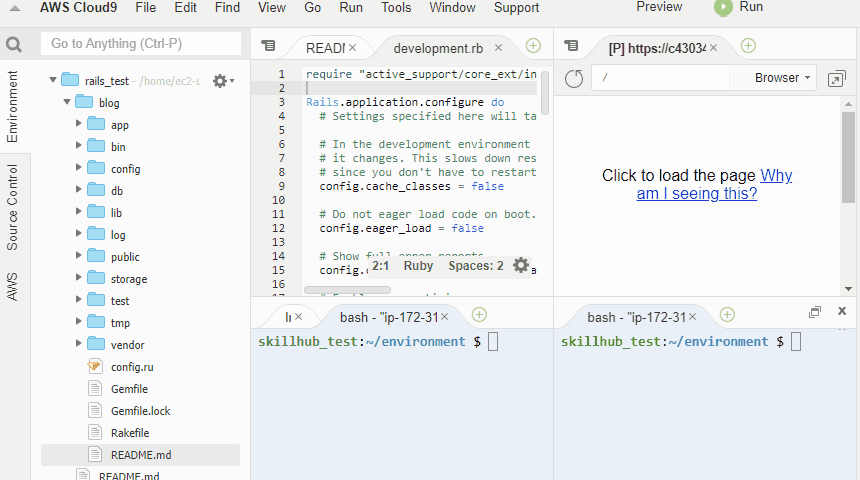The image size is (860, 480).
Task: Toggle the Environment side panel
Action: pyautogui.click(x=12, y=106)
